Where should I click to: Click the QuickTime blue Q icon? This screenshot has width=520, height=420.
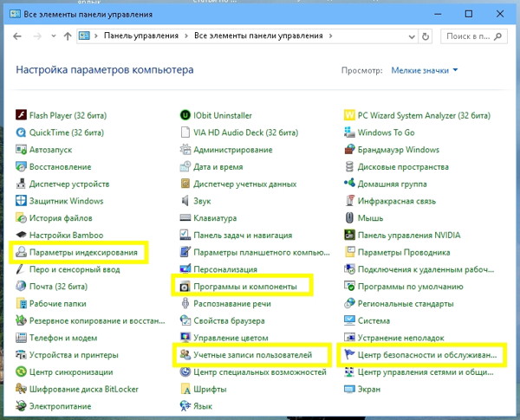click(x=21, y=132)
